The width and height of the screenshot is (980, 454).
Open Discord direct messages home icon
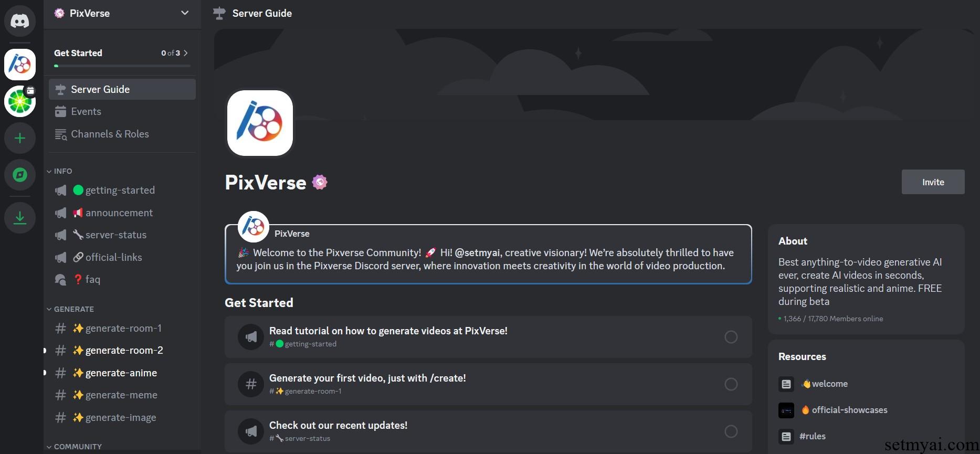coord(20,21)
